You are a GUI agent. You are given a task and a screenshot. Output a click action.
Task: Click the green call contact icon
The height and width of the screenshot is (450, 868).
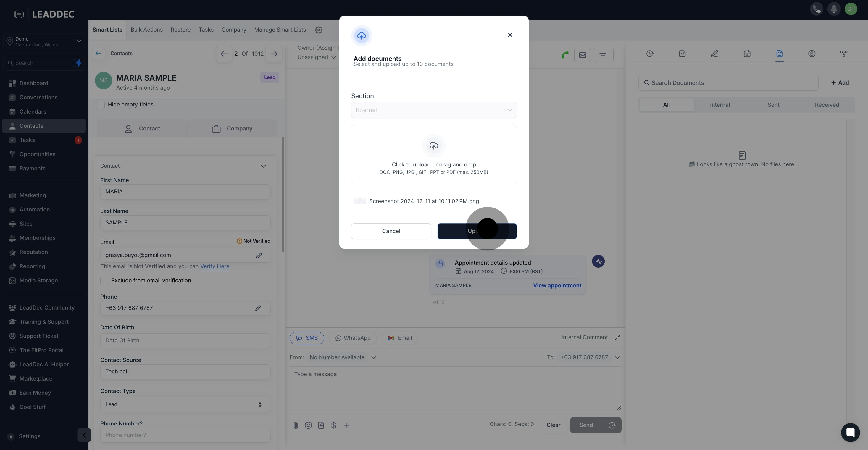[565, 55]
